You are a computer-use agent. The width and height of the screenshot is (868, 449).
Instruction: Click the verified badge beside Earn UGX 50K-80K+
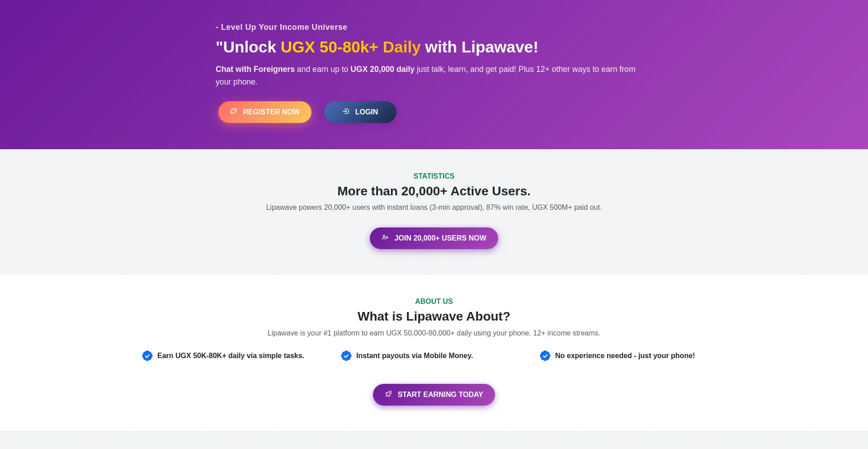point(147,356)
